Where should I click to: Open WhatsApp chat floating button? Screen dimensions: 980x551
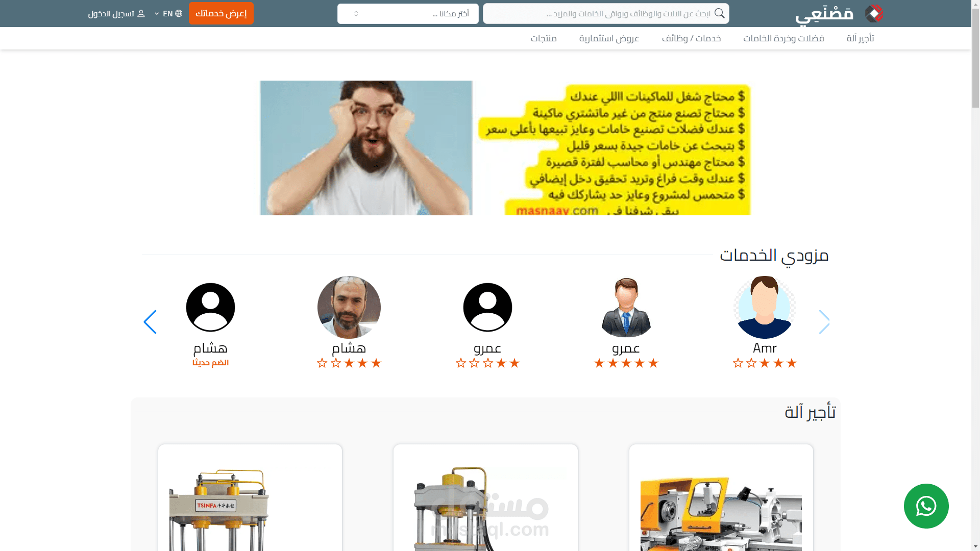(926, 506)
